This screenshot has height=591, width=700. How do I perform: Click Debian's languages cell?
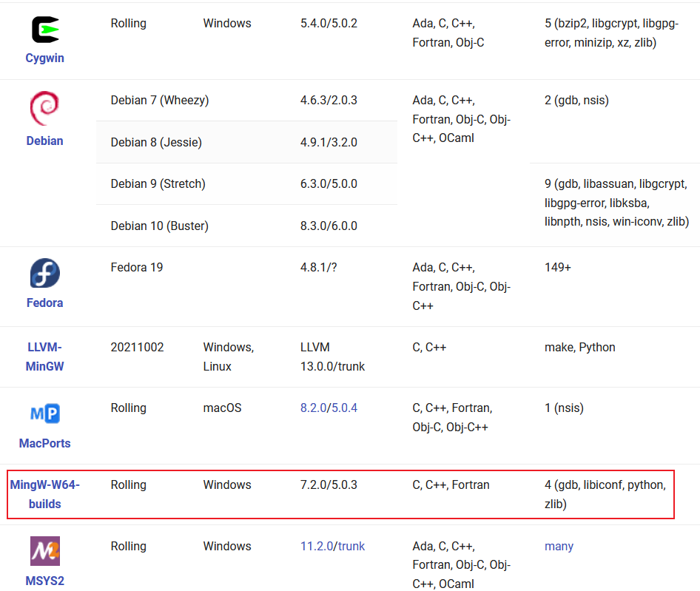462,119
